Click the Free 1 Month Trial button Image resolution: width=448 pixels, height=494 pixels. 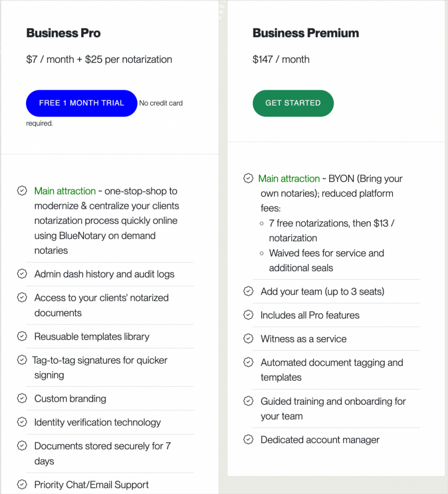tap(81, 103)
